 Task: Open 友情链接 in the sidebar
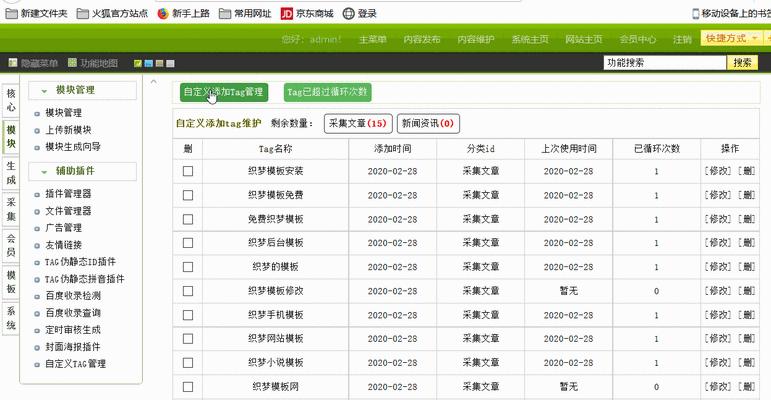coord(63,245)
